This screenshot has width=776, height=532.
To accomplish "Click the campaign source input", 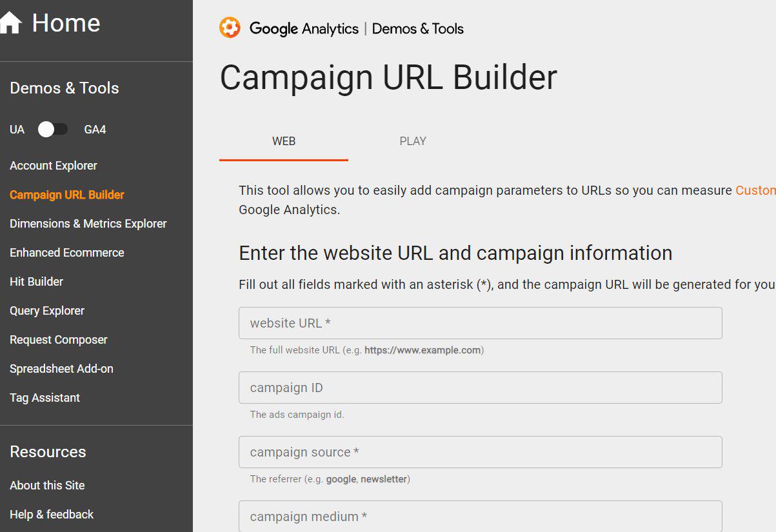I will click(x=480, y=452).
